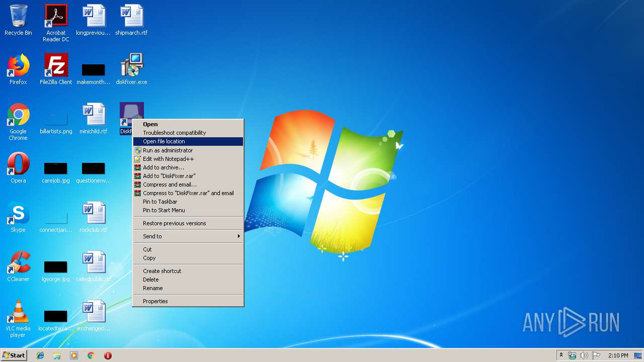Select the questionenv... file icon

point(94,172)
